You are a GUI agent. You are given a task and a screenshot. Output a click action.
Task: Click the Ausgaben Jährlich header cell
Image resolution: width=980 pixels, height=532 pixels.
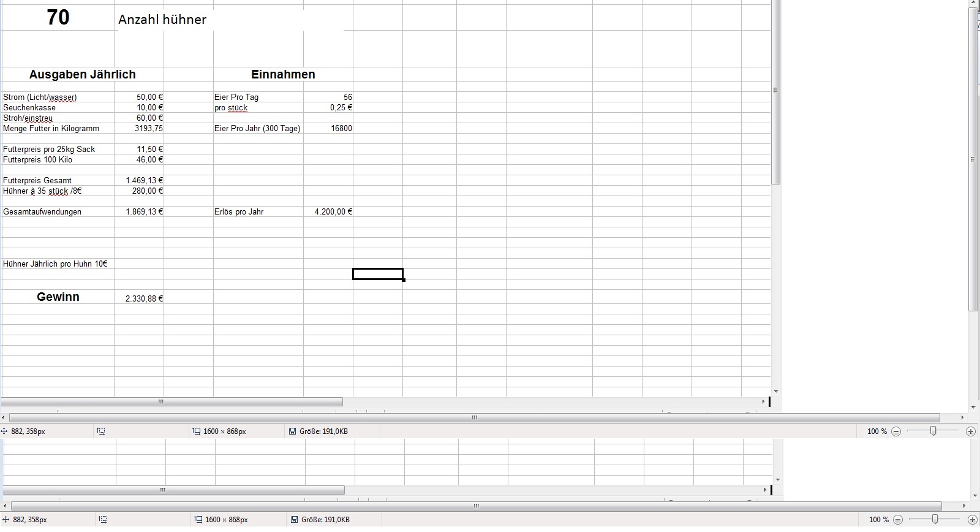(x=83, y=74)
